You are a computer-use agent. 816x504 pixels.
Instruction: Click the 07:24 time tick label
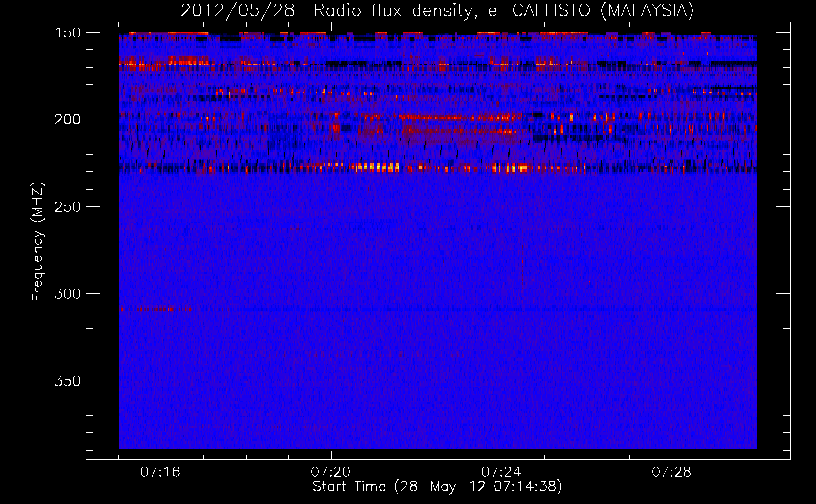tap(501, 472)
